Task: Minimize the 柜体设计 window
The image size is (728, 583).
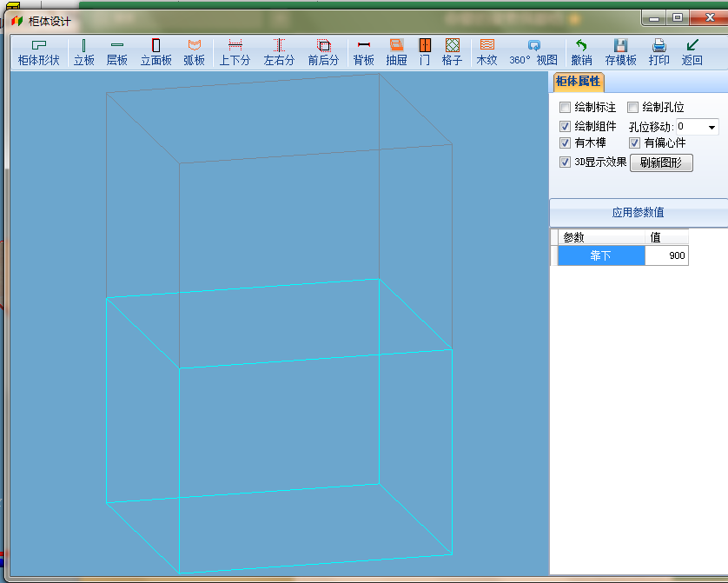Action: coord(655,17)
